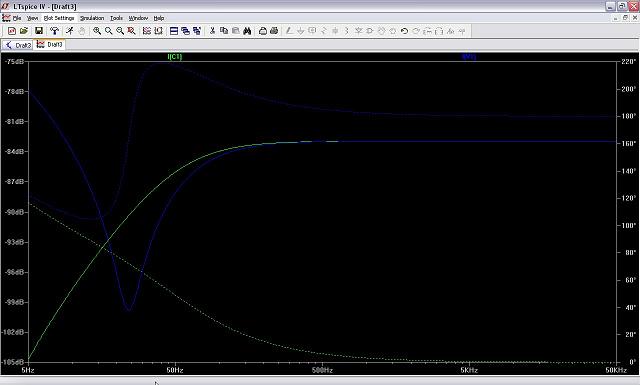Click the Control Panel hammer icon
The height and width of the screenshot is (385, 640).
point(54,31)
